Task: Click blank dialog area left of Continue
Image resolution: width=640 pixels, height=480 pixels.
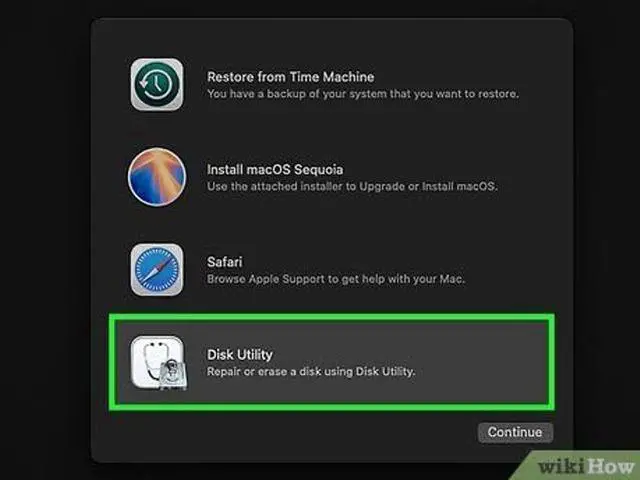Action: [286, 433]
